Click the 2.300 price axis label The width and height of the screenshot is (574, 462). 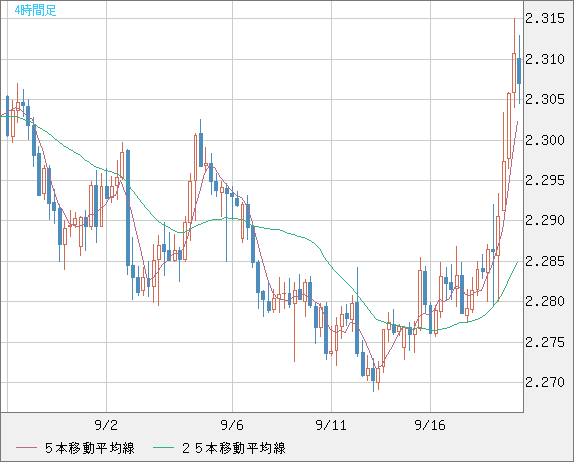click(545, 140)
